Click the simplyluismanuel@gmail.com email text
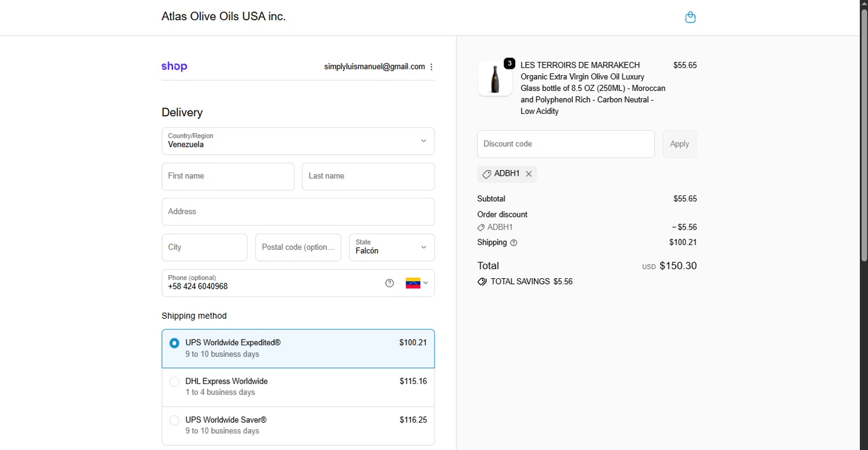 374,67
